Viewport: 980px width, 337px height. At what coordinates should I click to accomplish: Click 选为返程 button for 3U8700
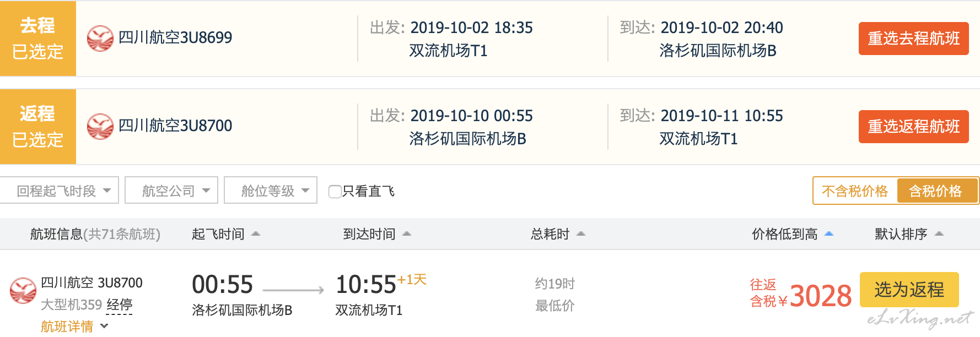(x=909, y=290)
